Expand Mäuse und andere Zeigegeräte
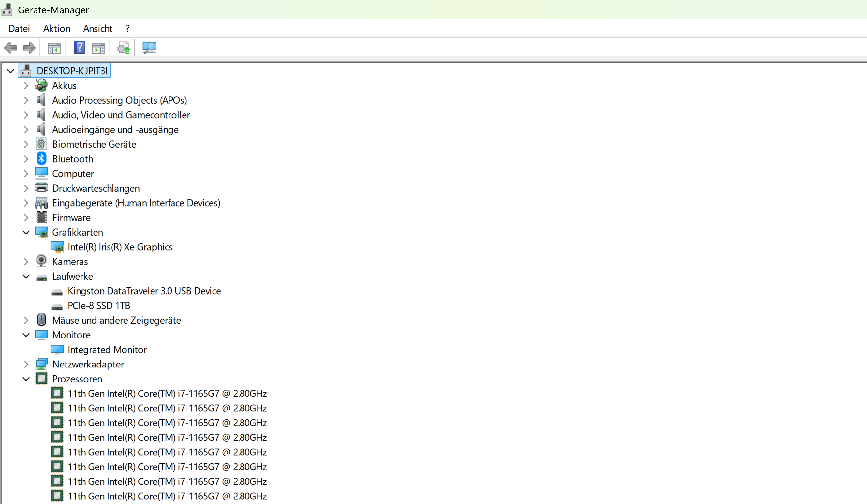The height and width of the screenshot is (504, 867). coord(26,320)
